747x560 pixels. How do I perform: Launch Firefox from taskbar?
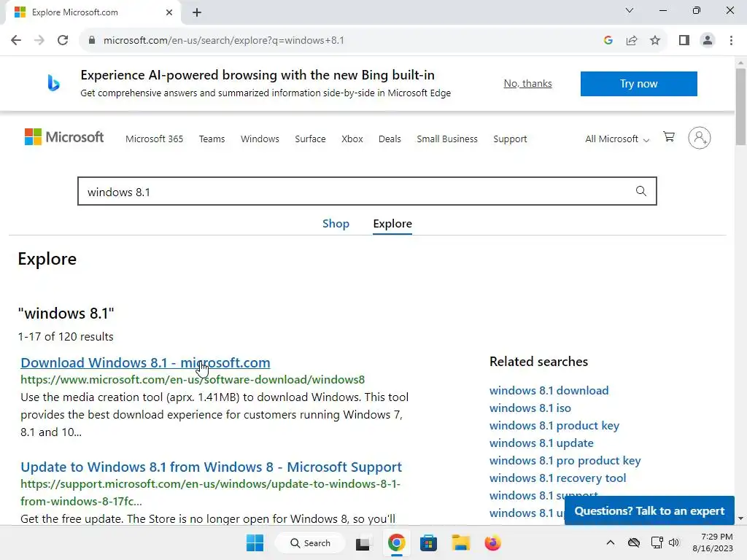(492, 542)
